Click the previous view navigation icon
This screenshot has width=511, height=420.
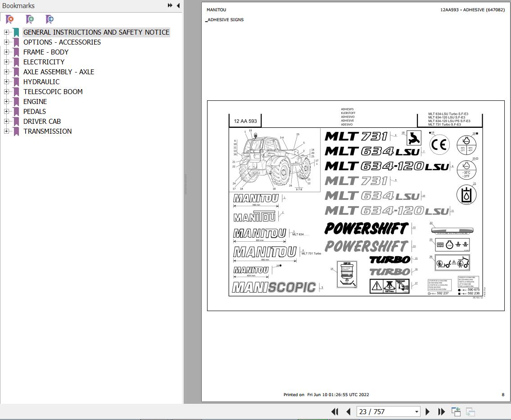(x=456, y=412)
